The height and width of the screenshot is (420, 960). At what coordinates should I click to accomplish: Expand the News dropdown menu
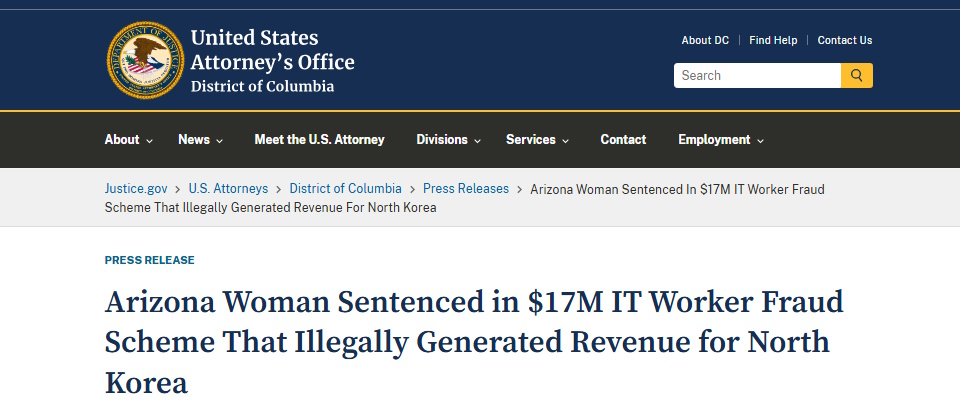[x=201, y=140]
